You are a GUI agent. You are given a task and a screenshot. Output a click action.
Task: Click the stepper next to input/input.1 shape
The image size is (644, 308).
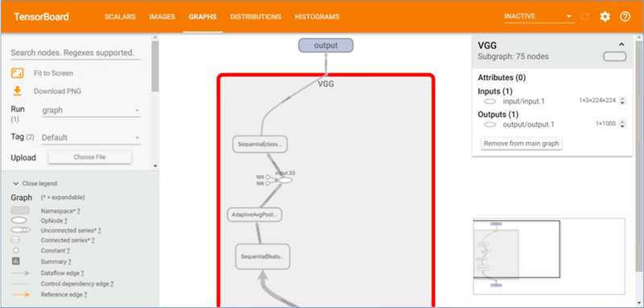(622, 101)
